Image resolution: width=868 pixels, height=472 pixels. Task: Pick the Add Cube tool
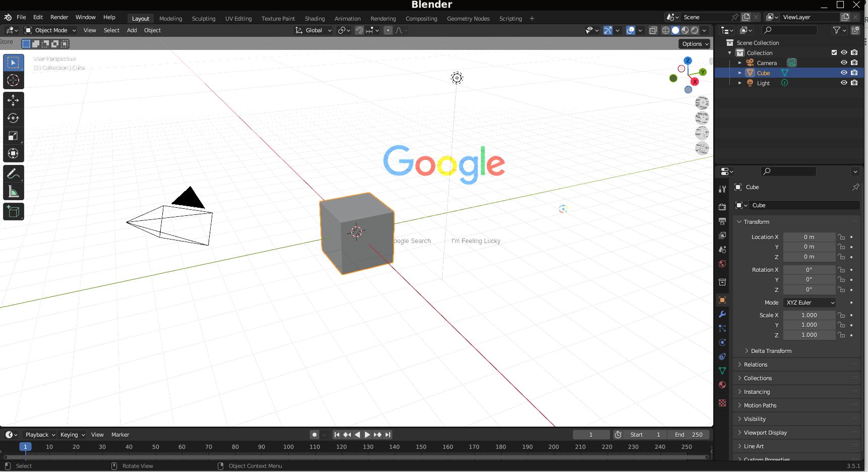pos(14,212)
